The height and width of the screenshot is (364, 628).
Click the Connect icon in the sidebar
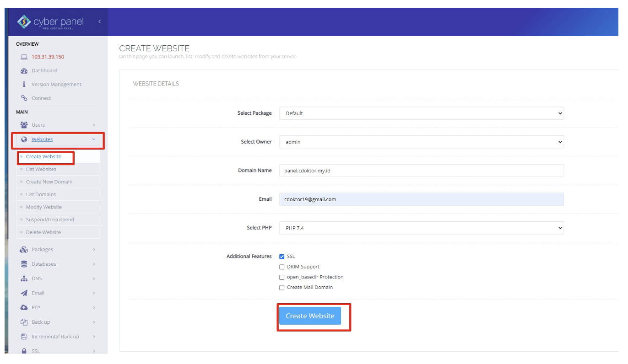pyautogui.click(x=24, y=98)
